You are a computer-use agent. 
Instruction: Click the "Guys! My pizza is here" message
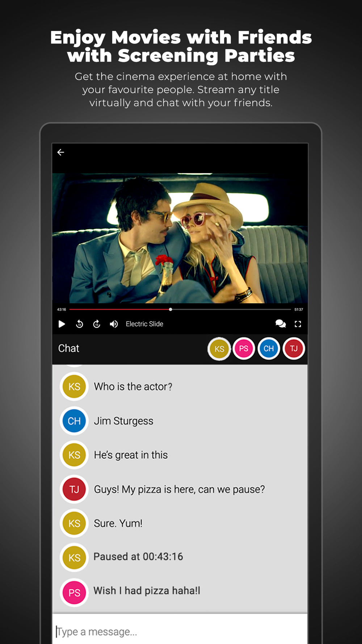[x=179, y=489]
